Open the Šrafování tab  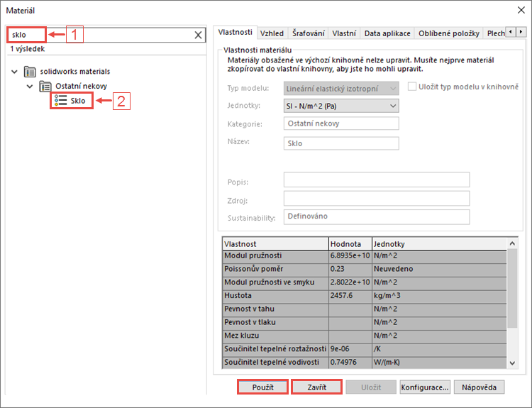pos(309,33)
